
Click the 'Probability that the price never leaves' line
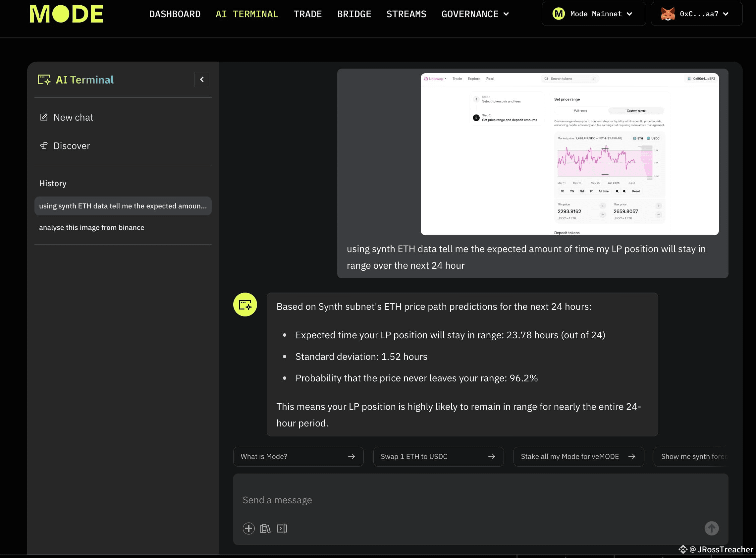click(x=416, y=378)
